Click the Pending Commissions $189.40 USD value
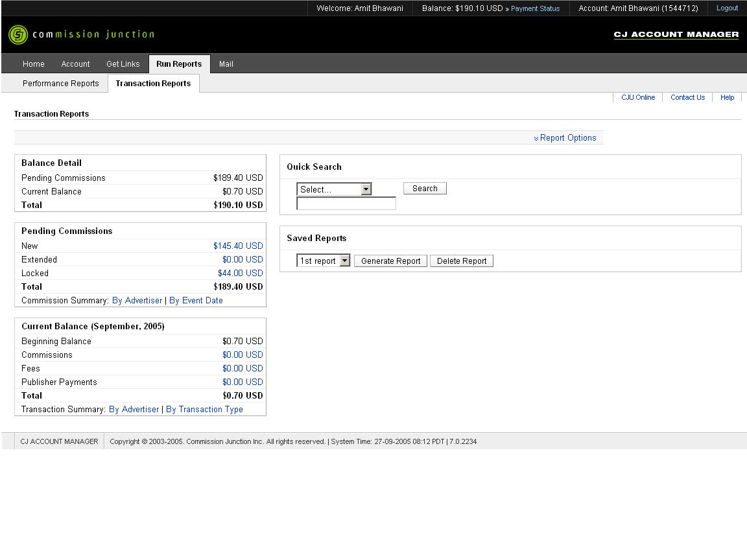The image size is (747, 560). pos(238,178)
